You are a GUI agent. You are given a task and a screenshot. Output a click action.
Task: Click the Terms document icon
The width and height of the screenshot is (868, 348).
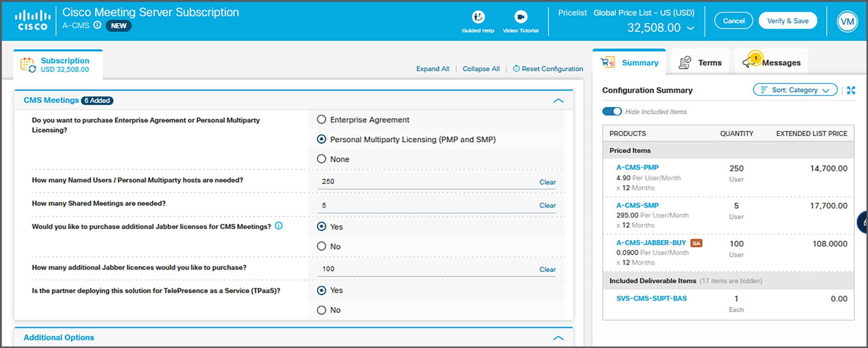684,62
